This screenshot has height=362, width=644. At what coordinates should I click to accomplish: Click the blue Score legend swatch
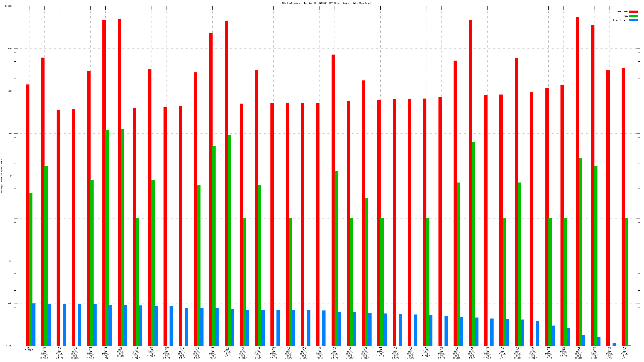(x=633, y=20)
